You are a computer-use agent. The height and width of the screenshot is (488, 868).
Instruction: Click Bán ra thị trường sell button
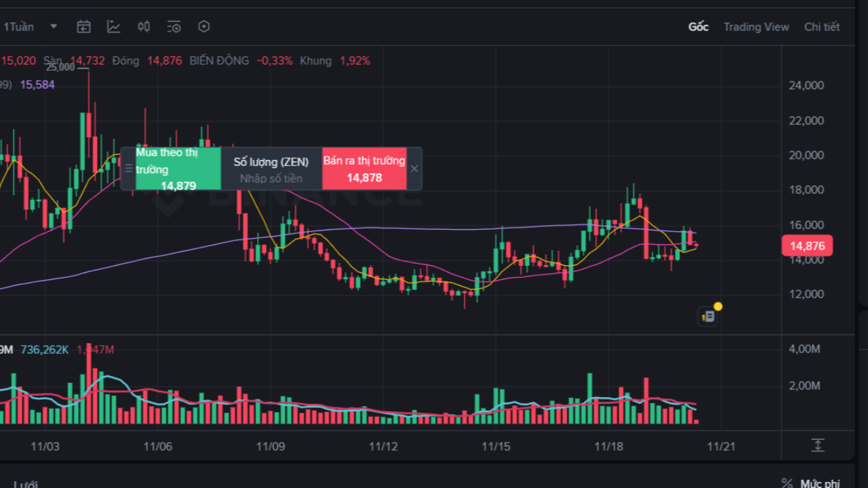(x=364, y=169)
